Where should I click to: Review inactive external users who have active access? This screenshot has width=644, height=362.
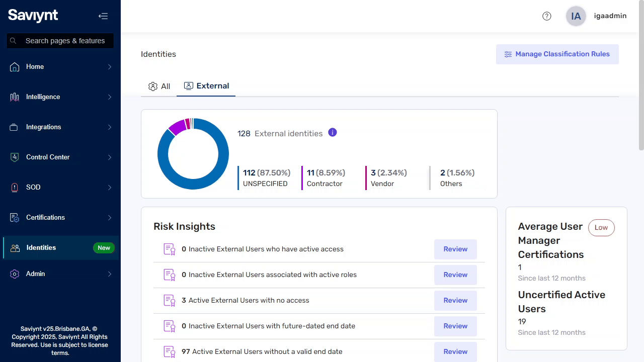(455, 249)
